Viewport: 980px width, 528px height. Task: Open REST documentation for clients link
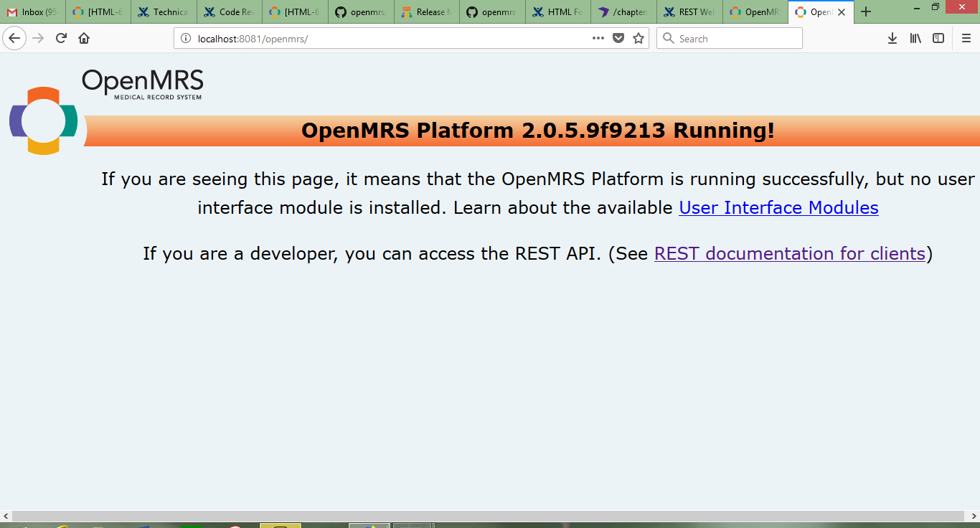(x=790, y=254)
